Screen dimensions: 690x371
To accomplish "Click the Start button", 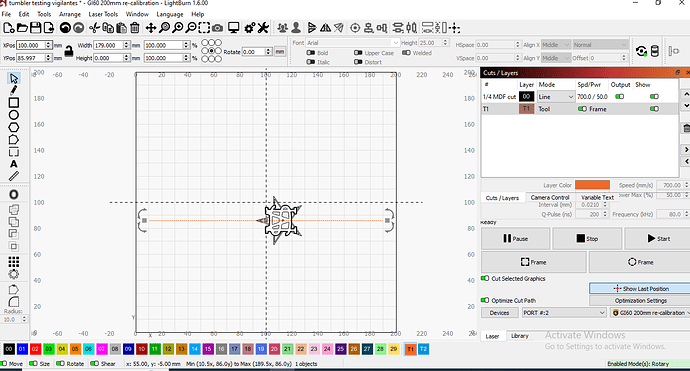I will tap(658, 239).
